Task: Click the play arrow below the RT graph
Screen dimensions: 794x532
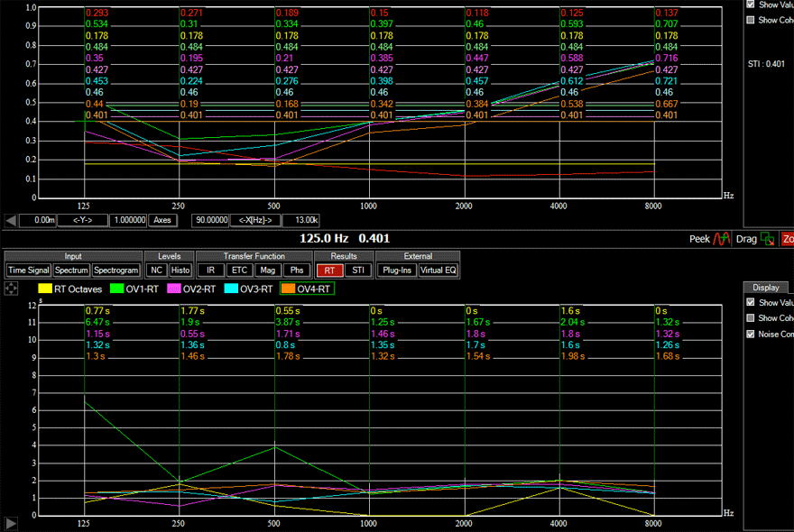Action: [11, 523]
